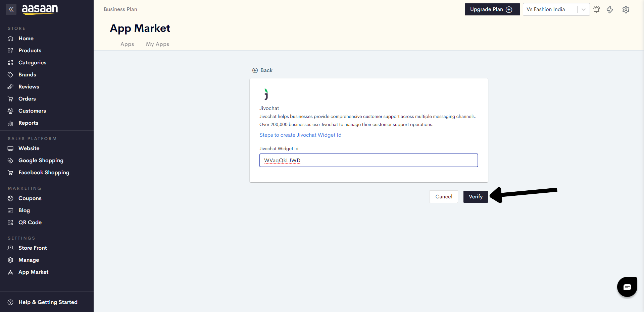Open the settings gear icon in the header
The image size is (644, 312).
(626, 9)
